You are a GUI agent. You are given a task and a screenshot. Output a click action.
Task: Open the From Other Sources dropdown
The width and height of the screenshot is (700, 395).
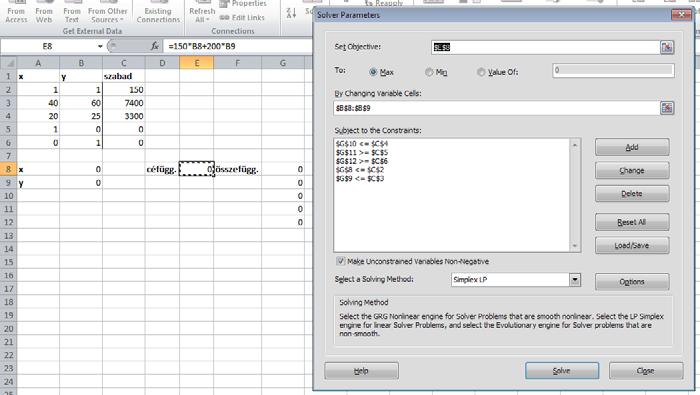[108, 12]
